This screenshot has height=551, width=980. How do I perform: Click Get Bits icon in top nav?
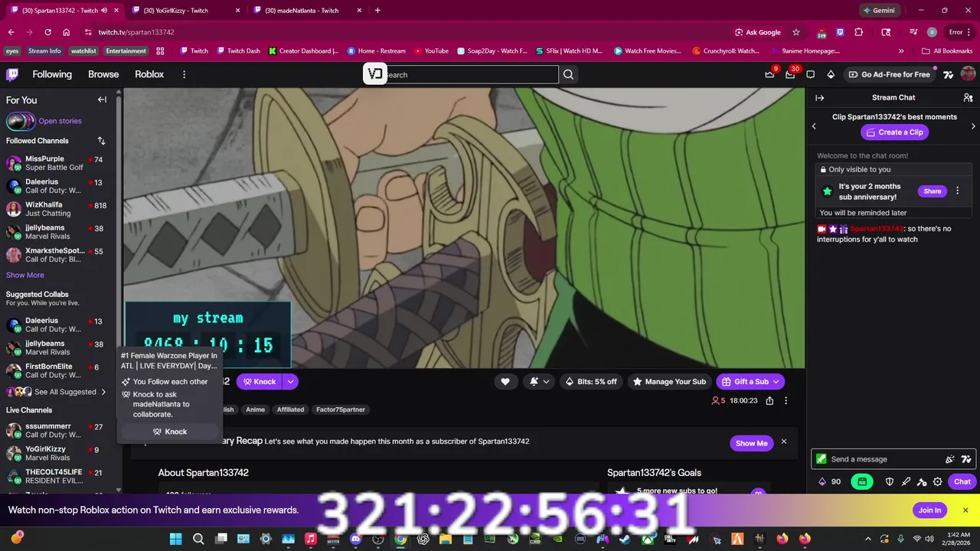click(x=831, y=74)
